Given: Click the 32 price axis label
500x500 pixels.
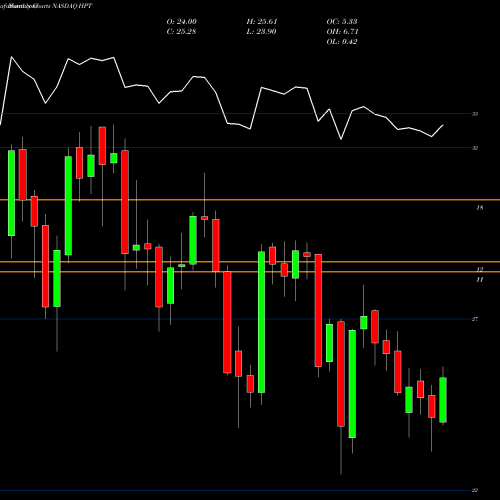Looking at the screenshot, I should pos(475,148).
